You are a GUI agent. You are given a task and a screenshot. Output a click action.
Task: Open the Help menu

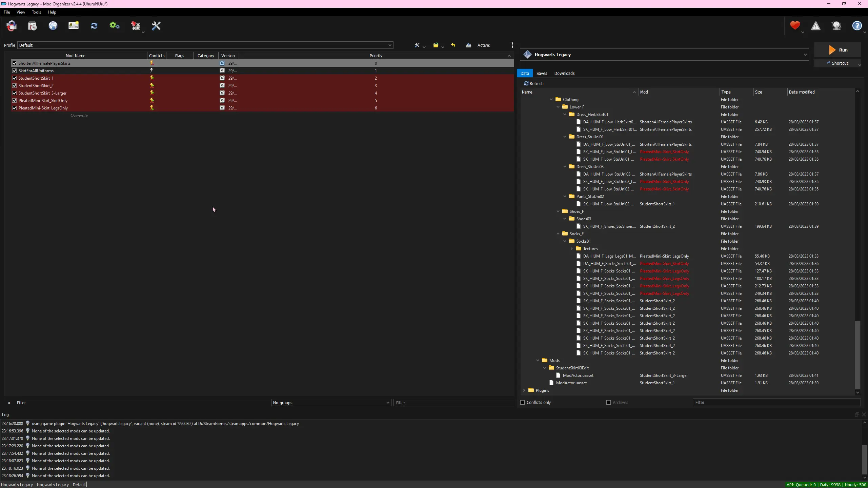tap(52, 12)
